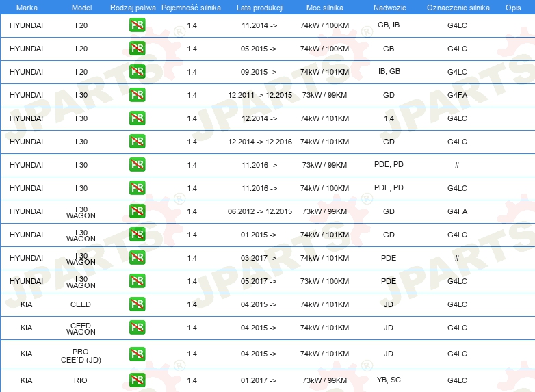
Task: Click the Marka column header
Action: [27, 8]
